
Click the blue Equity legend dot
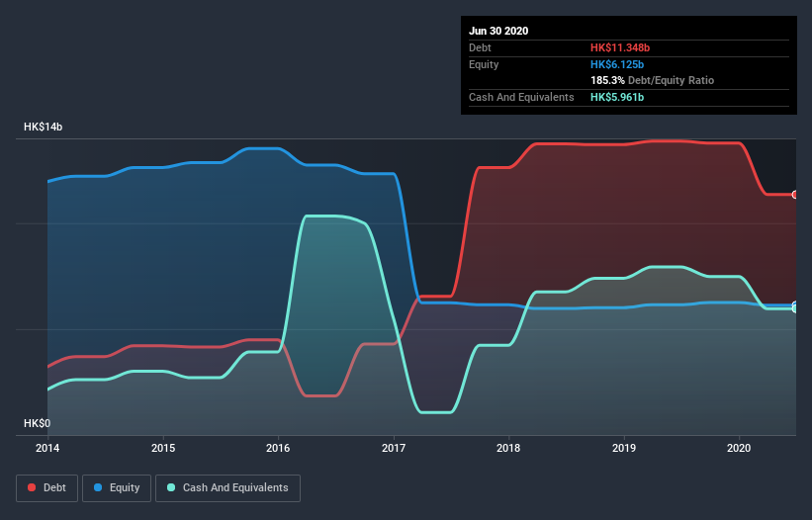coord(98,487)
